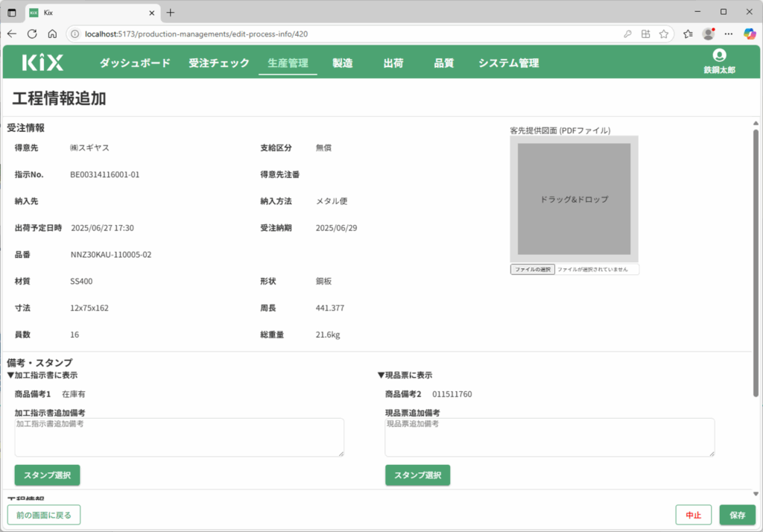The height and width of the screenshot is (532, 763).
Task: Collapse the ▼加工指示書に表示 section
Action: [42, 376]
